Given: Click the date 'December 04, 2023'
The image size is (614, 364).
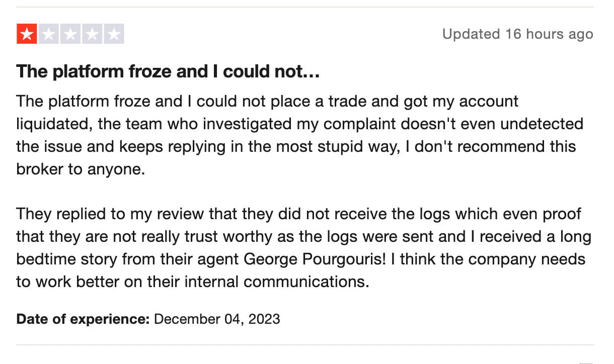Looking at the screenshot, I should coord(217,319).
